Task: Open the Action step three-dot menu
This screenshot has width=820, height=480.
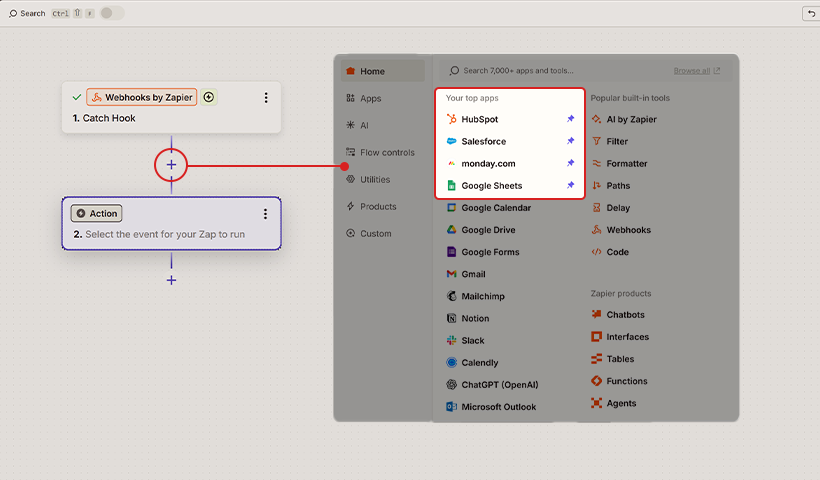Action: 265,214
